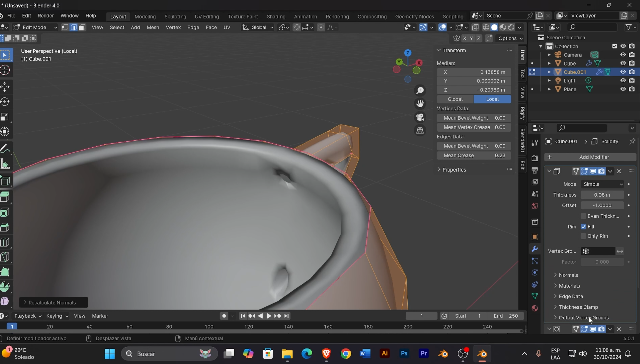Play the animation forward
The height and width of the screenshot is (364, 640).
(269, 316)
